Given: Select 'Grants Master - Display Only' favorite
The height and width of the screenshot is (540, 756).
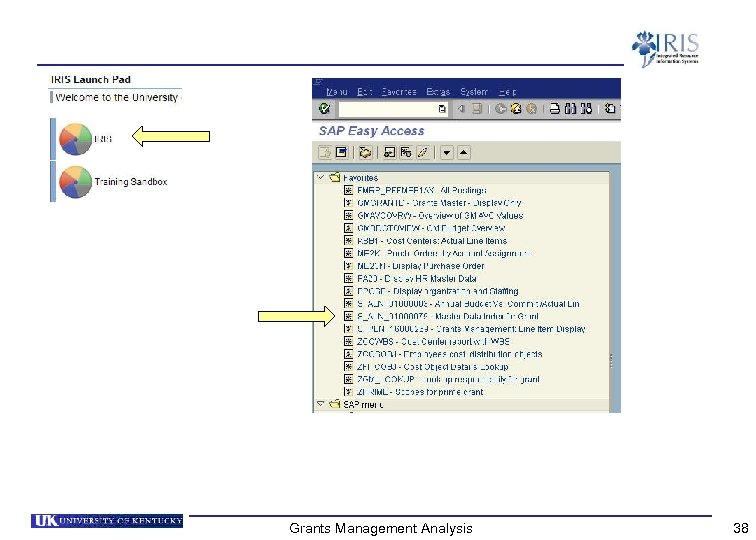Looking at the screenshot, I should 439,203.
